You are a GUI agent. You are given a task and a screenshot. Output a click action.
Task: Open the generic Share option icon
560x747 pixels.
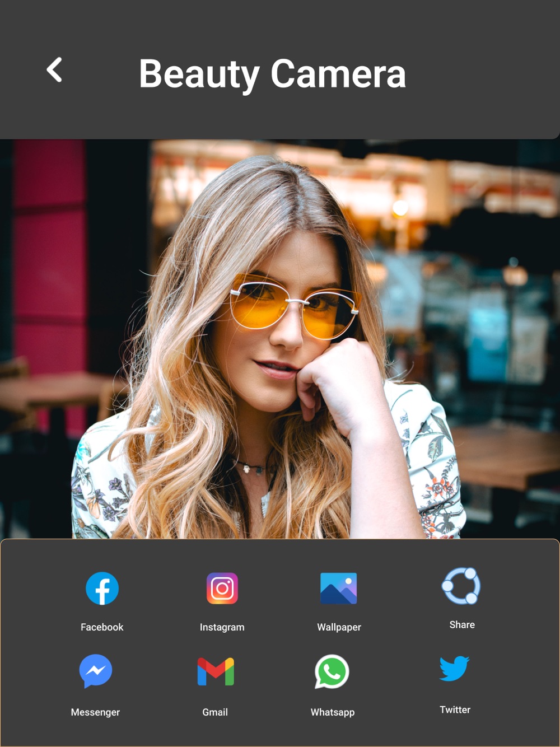pyautogui.click(x=461, y=586)
